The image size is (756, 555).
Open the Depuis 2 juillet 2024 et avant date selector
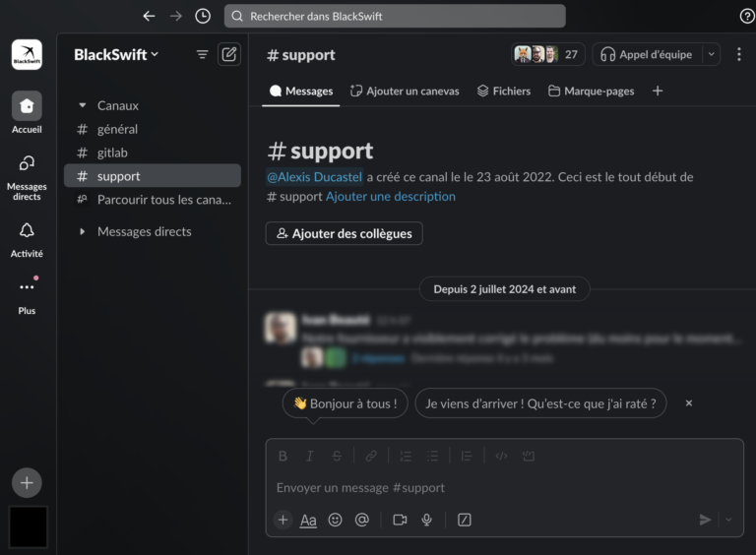pyautogui.click(x=504, y=289)
